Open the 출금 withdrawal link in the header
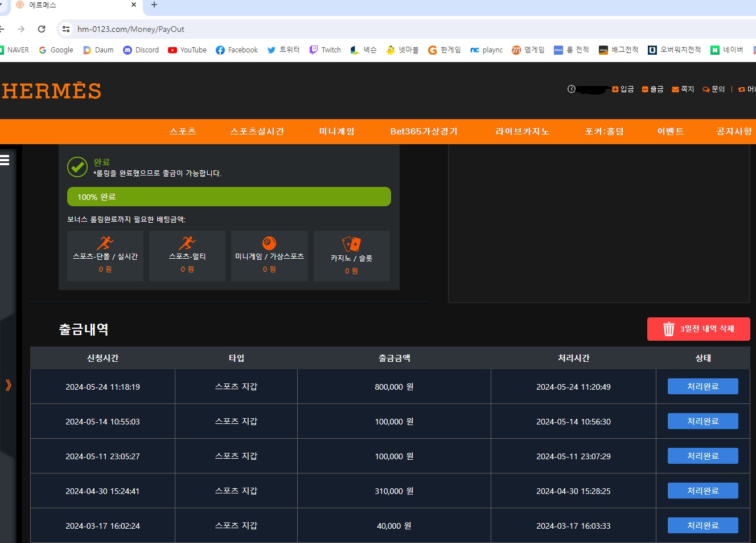The width and height of the screenshot is (756, 543). pyautogui.click(x=652, y=89)
